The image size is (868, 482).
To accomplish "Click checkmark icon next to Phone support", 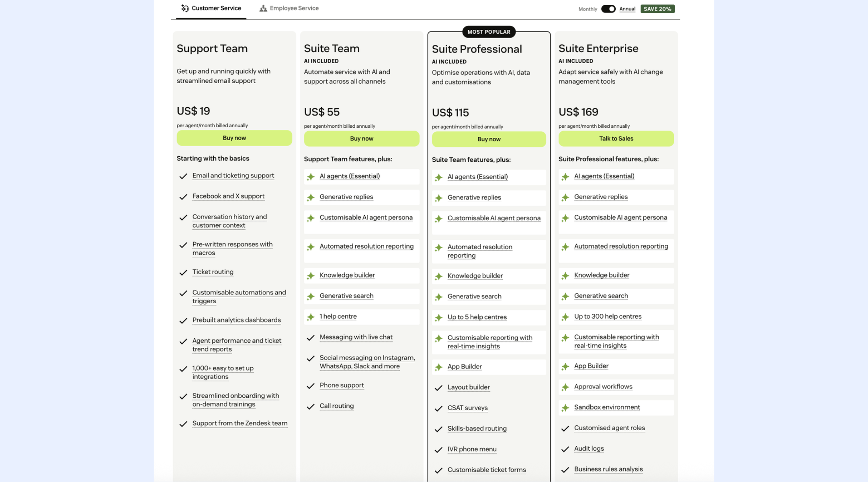I will pos(311,386).
